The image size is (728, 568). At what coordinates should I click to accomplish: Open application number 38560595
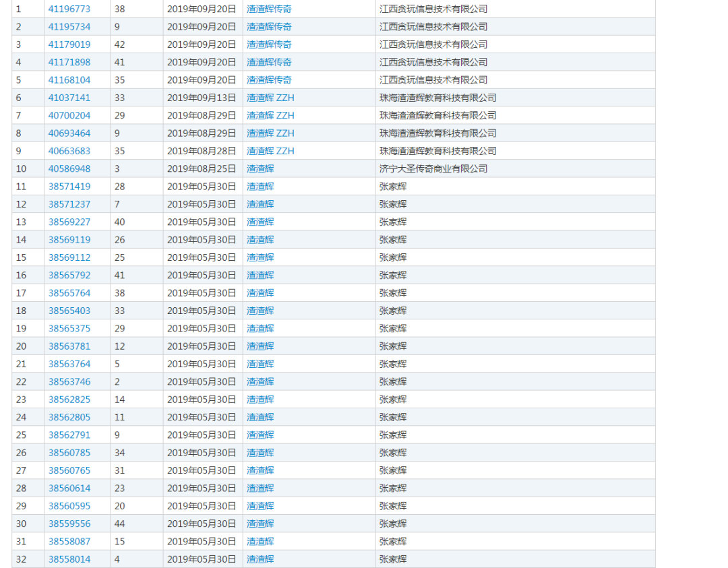coord(69,506)
